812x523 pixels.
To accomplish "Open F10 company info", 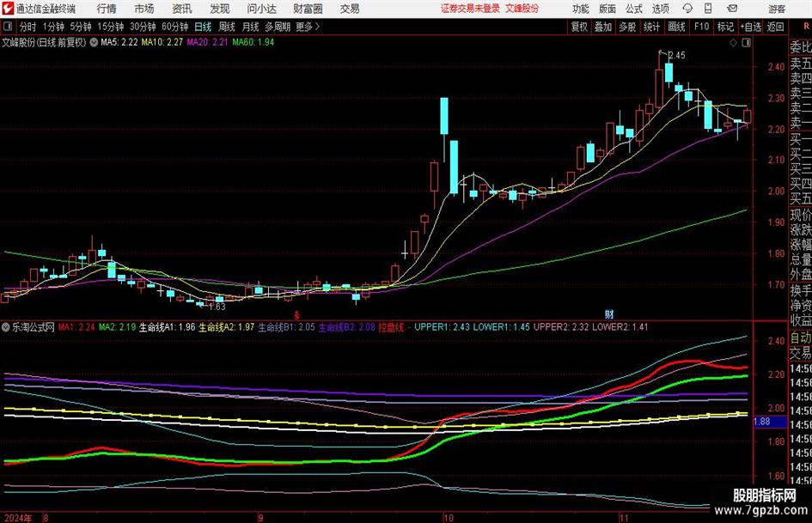I will pos(702,27).
